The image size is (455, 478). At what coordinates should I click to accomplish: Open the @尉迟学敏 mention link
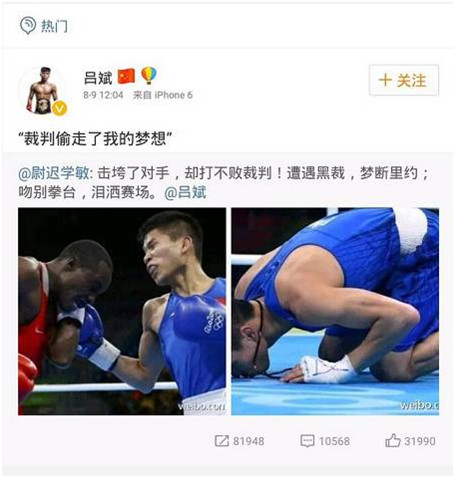click(54, 173)
